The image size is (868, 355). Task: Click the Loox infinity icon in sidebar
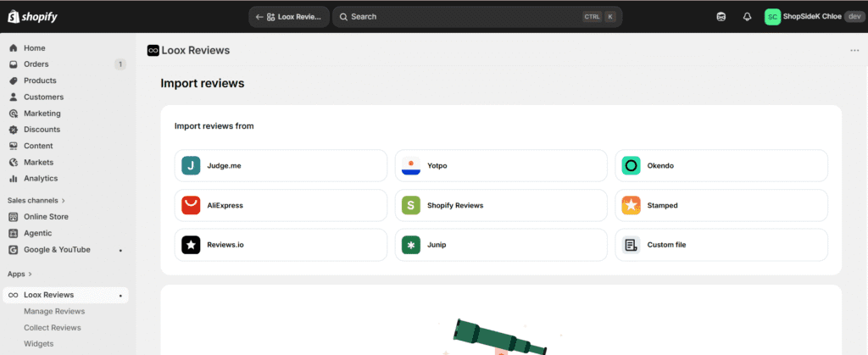14,296
